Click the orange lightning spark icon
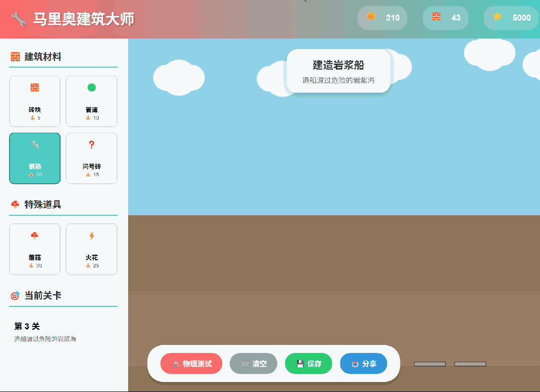This screenshot has width=540, height=392. 92,236
